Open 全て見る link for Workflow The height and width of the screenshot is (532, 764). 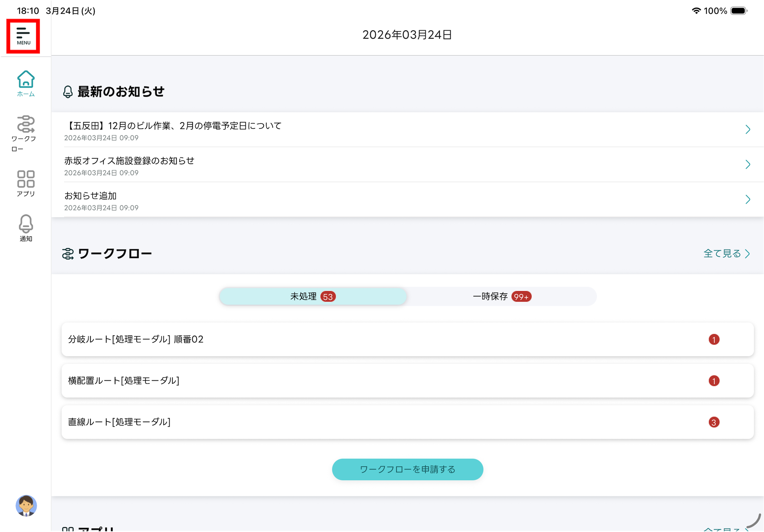(x=726, y=254)
